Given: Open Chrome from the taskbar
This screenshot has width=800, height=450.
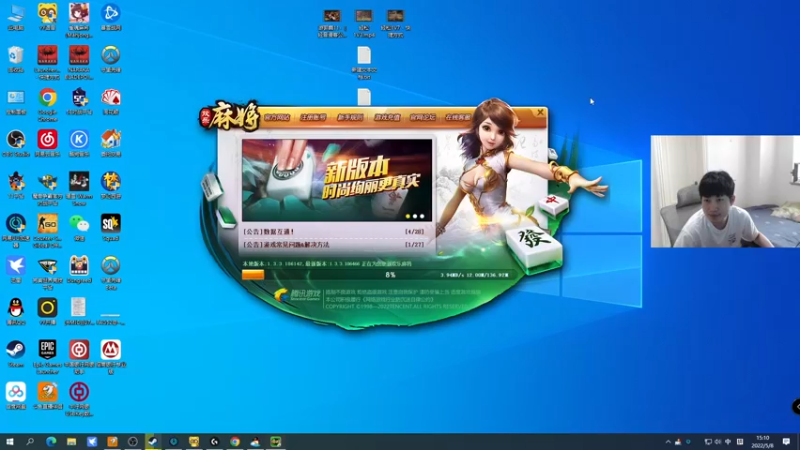Looking at the screenshot, I should [x=235, y=441].
